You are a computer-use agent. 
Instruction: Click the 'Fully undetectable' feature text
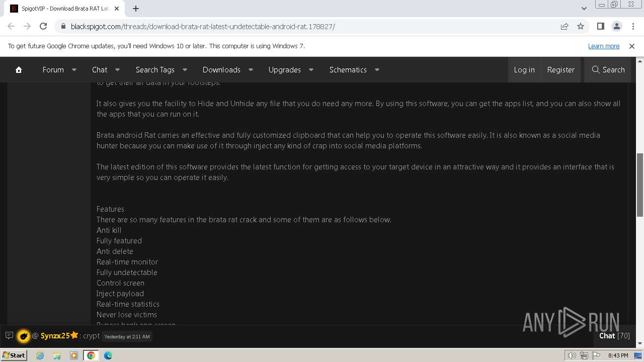pos(127,273)
